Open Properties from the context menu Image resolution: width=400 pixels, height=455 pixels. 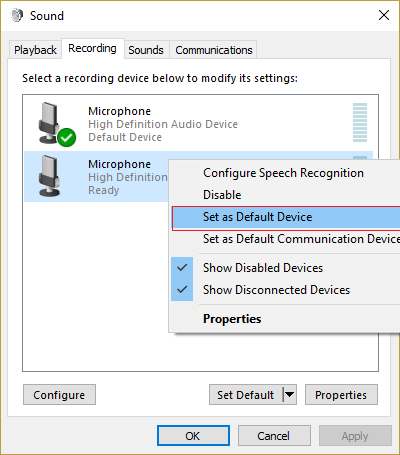[232, 319]
